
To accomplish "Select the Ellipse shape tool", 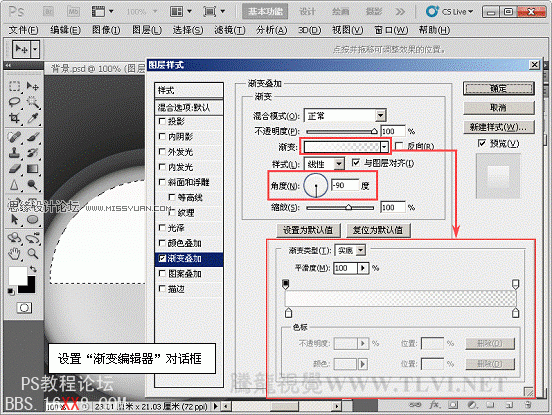I will coord(32,220).
